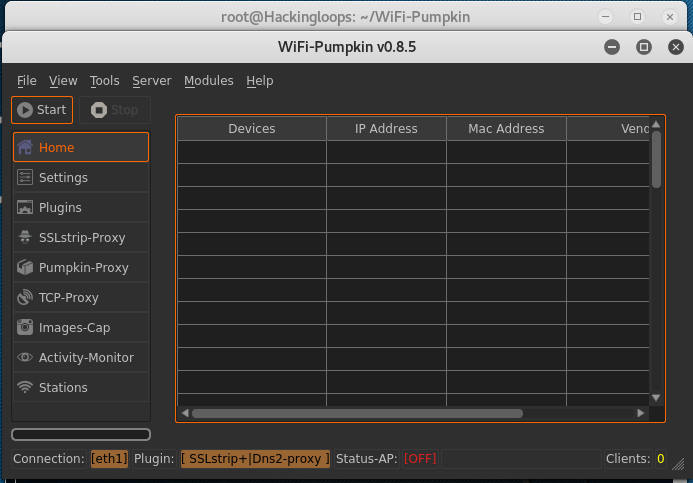693x483 pixels.
Task: Click the TCP-Proxy satellite icon
Action: click(x=25, y=297)
